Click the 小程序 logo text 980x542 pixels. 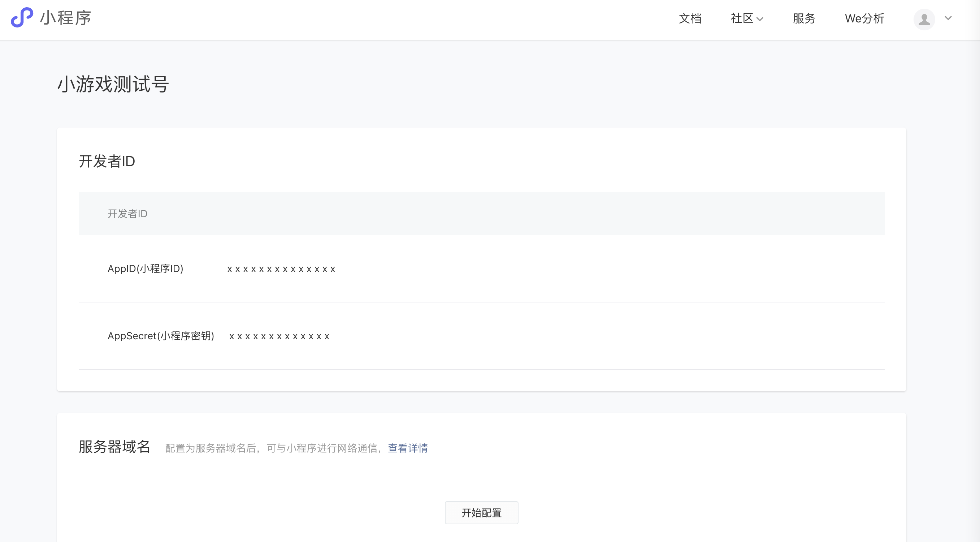[x=65, y=18]
